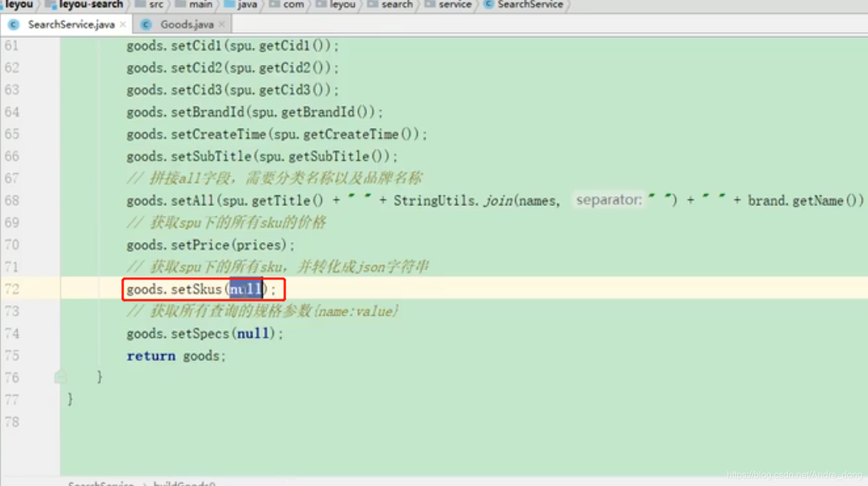This screenshot has width=868, height=486.
Task: Place cursor on goods.setCid1 line
Action: (233, 46)
